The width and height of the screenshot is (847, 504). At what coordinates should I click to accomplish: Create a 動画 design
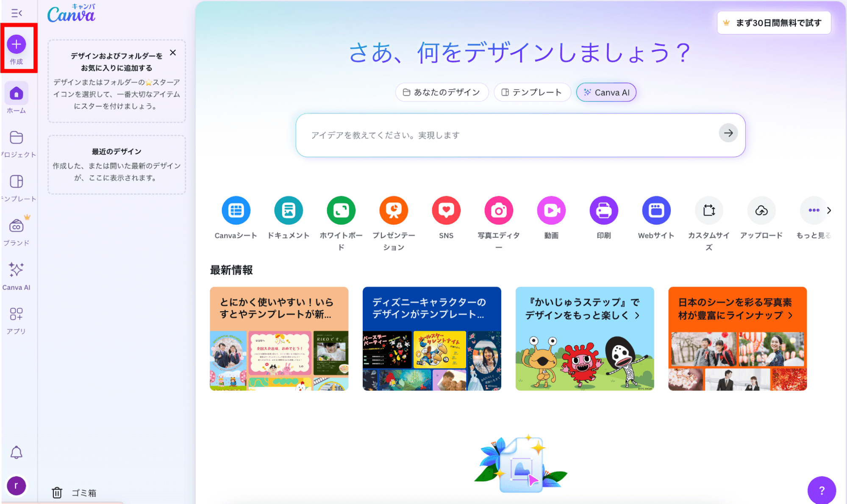(551, 210)
